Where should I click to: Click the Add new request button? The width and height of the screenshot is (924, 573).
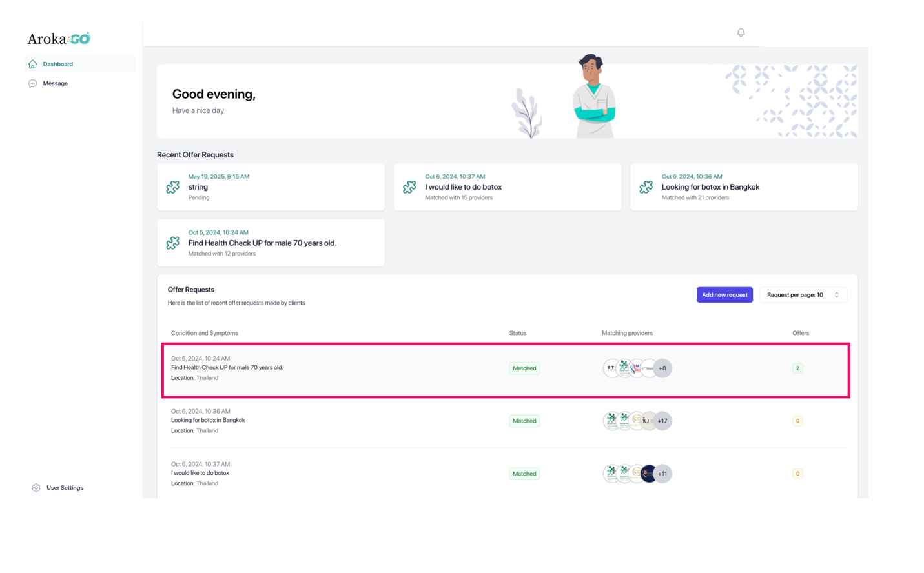coord(724,295)
